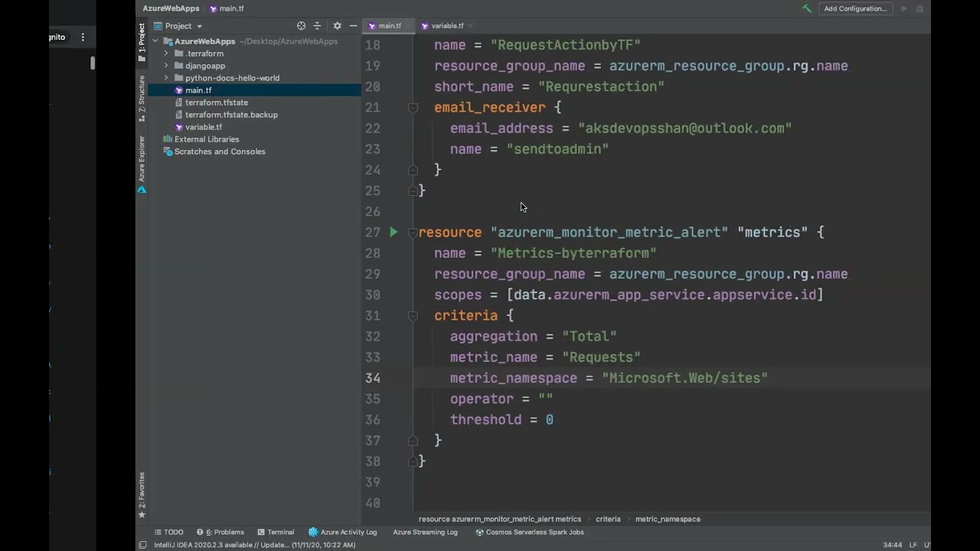
Task: Click the Collapse All icon in Project panel
Action: pyautogui.click(x=317, y=26)
